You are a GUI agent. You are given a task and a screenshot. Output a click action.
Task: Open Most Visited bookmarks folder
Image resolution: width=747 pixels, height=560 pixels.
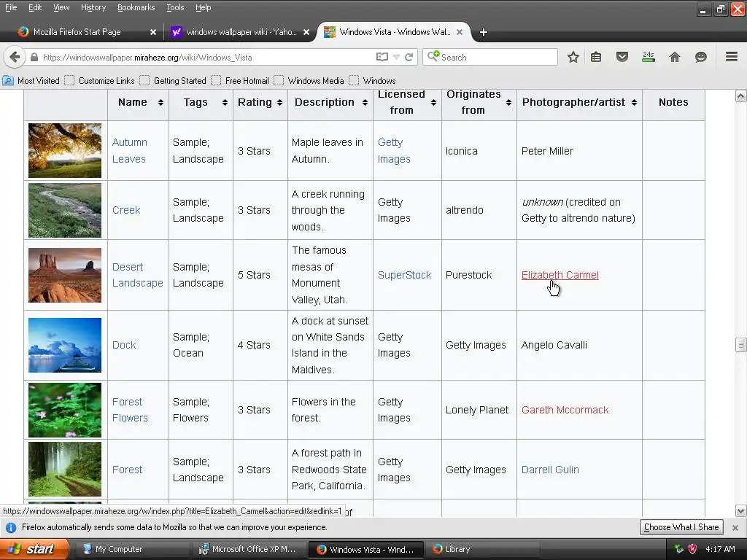pos(31,80)
